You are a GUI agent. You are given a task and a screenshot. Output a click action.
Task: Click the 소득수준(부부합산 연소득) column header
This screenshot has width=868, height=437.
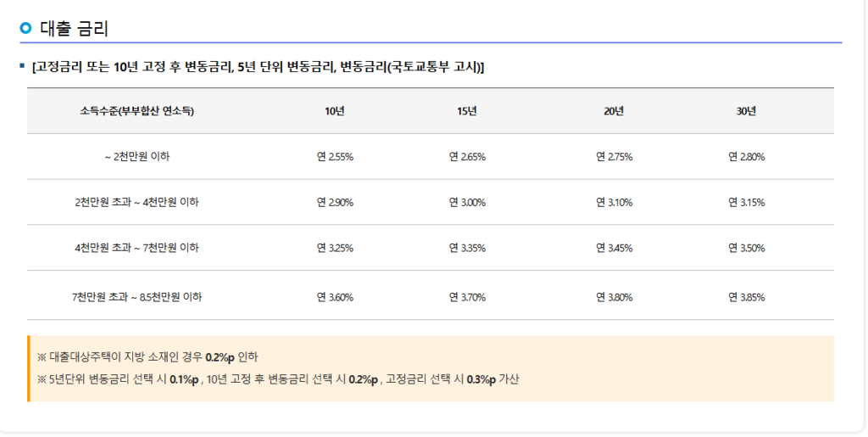136,111
